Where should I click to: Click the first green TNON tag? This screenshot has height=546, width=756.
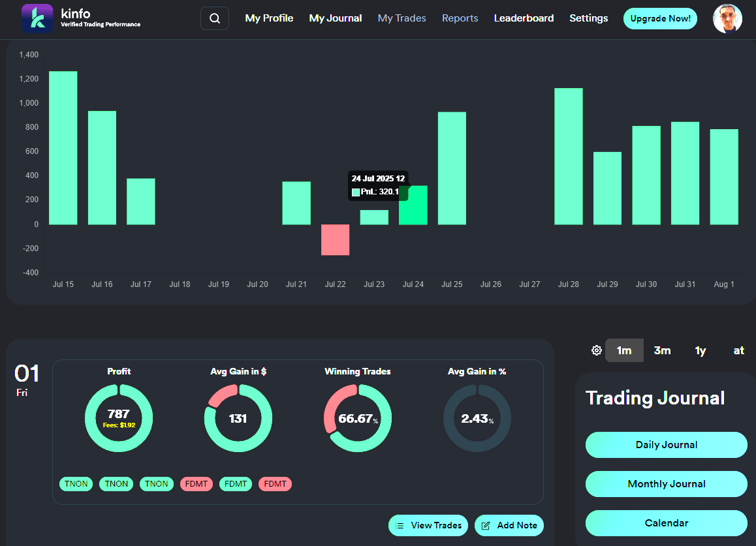[76, 484]
